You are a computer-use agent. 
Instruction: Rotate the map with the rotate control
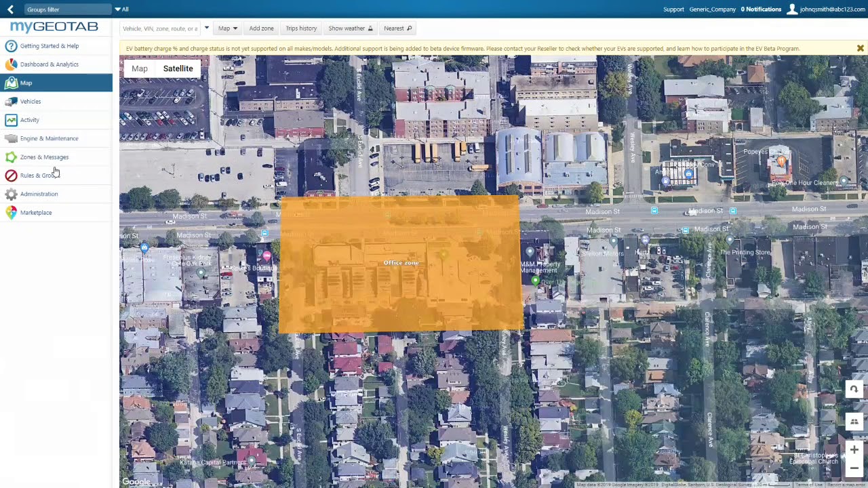pyautogui.click(x=854, y=389)
